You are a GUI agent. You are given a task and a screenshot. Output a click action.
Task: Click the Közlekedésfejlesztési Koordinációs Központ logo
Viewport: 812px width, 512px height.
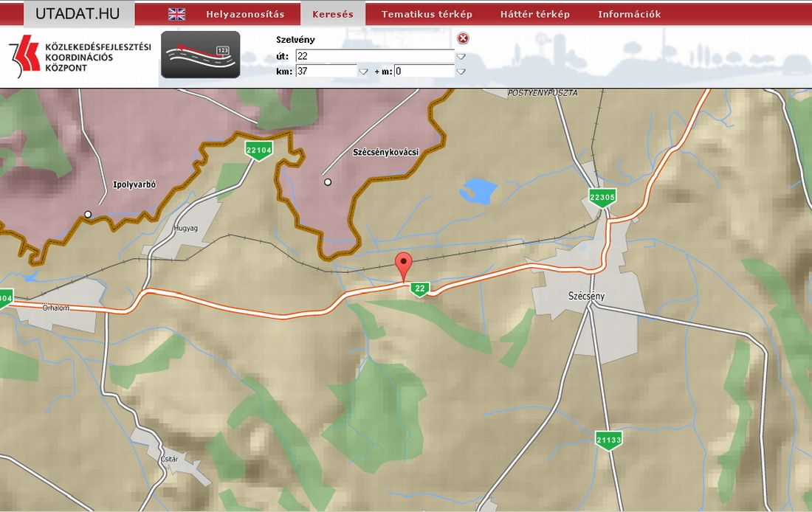[x=80, y=57]
